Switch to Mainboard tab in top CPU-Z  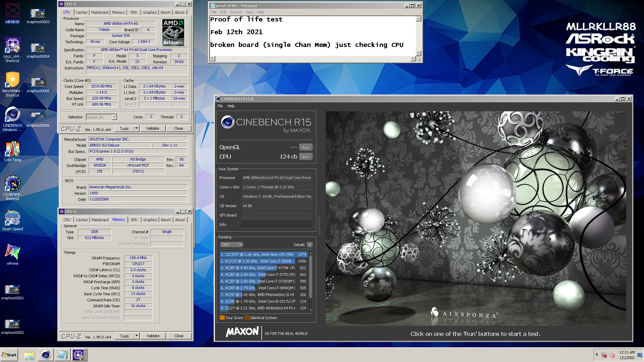pos(100,12)
